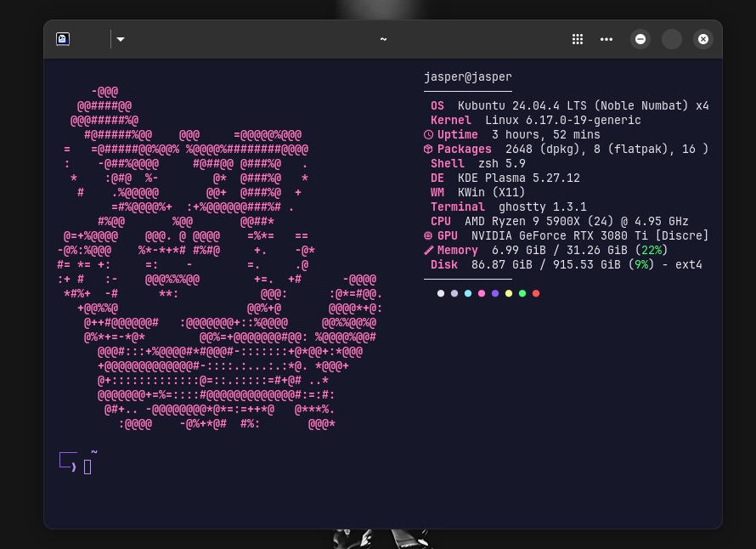This screenshot has height=549, width=756.
Task: Click the Kernel label
Action: click(x=451, y=120)
